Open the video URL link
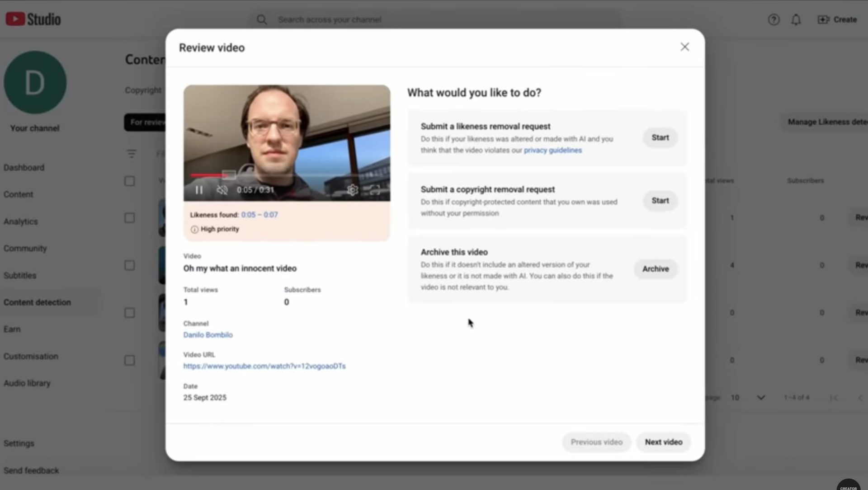Screen dimensions: 868x490 tap(264, 366)
